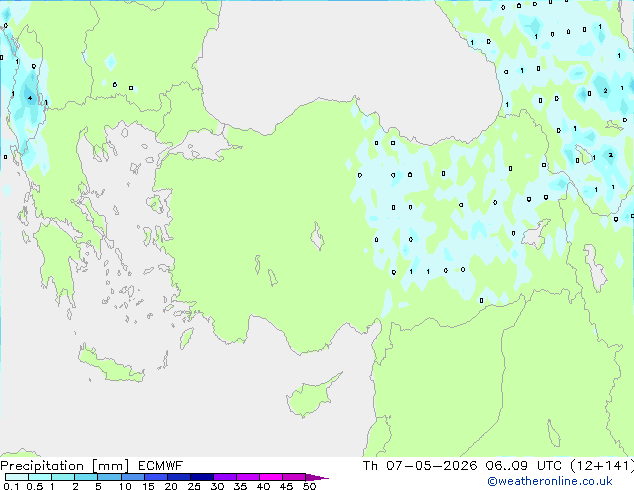Click the legend tick label '50'

tap(309, 486)
